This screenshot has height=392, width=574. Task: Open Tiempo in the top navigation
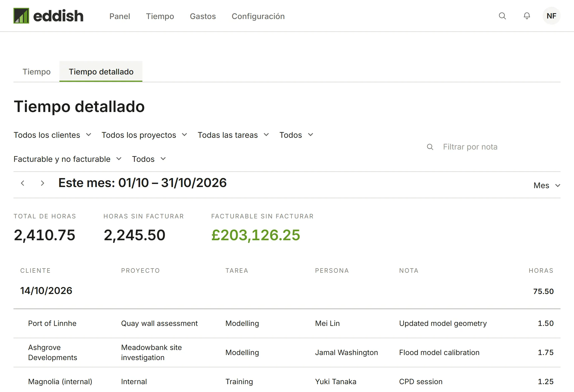[x=160, y=16]
